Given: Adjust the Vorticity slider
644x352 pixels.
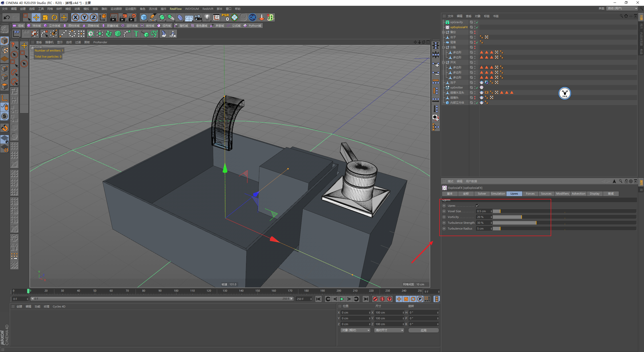Looking at the screenshot, I should click(x=521, y=217).
